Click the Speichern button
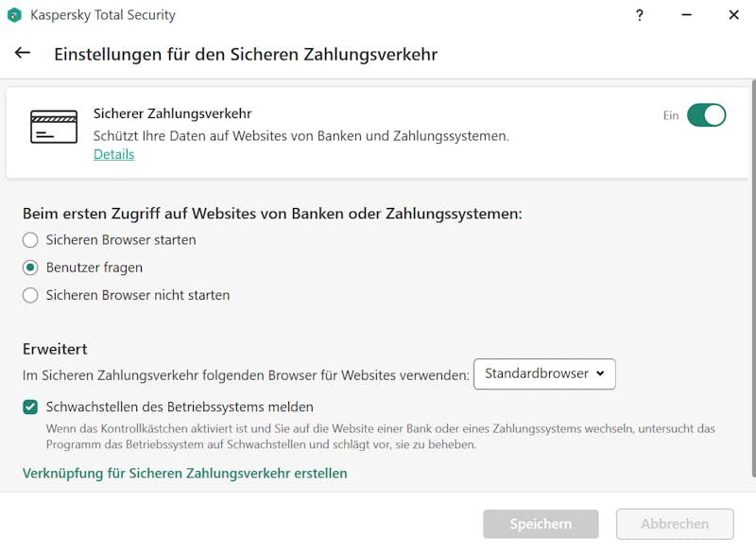The height and width of the screenshot is (555, 756). [541, 524]
